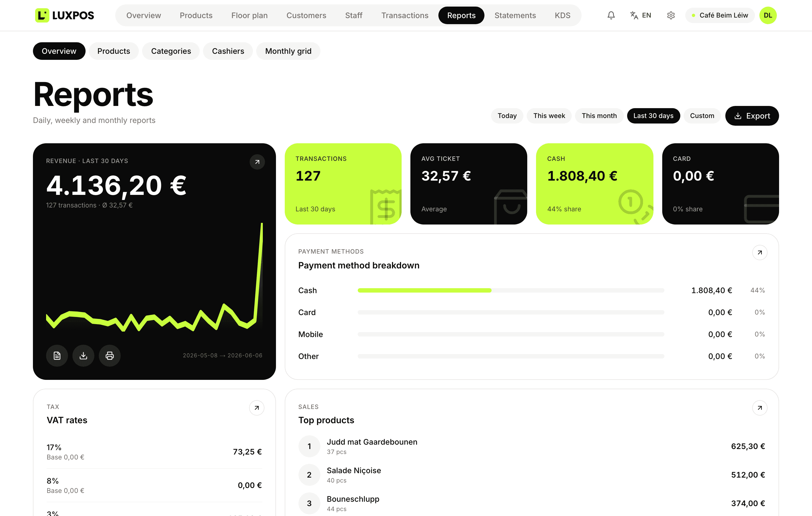This screenshot has width=812, height=516.
Task: Open KDS page
Action: [562, 15]
